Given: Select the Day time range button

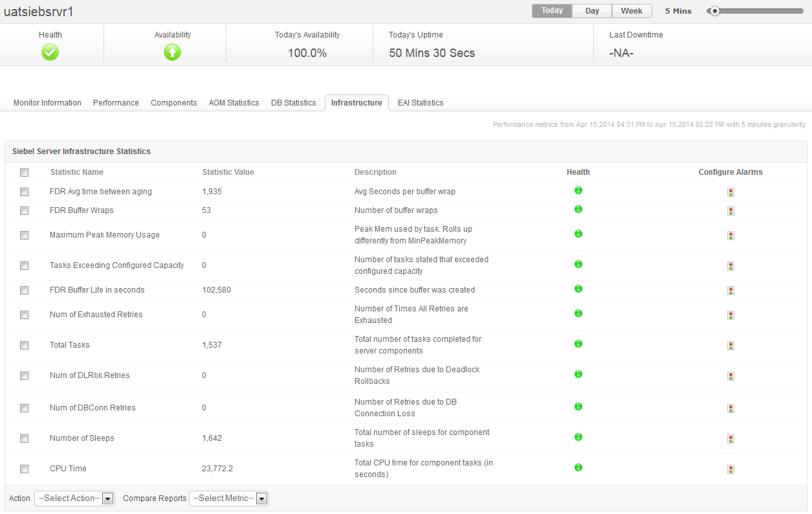Looking at the screenshot, I should coord(592,11).
